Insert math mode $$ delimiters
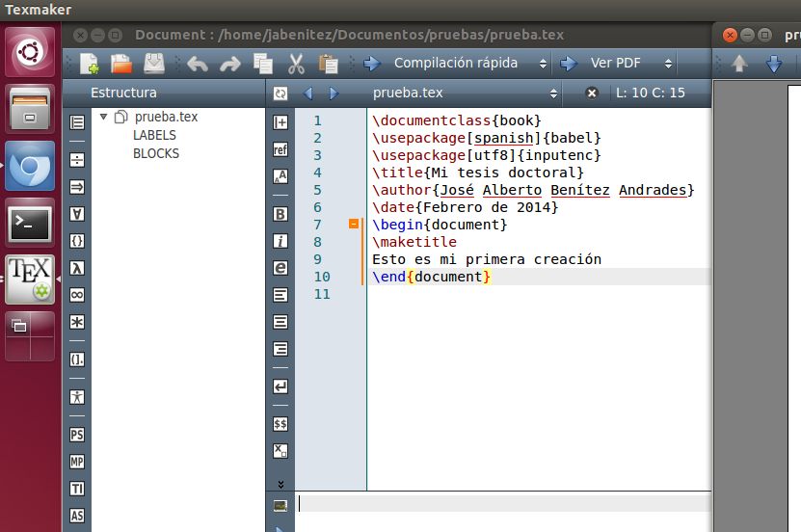The image size is (801, 532). 280,424
